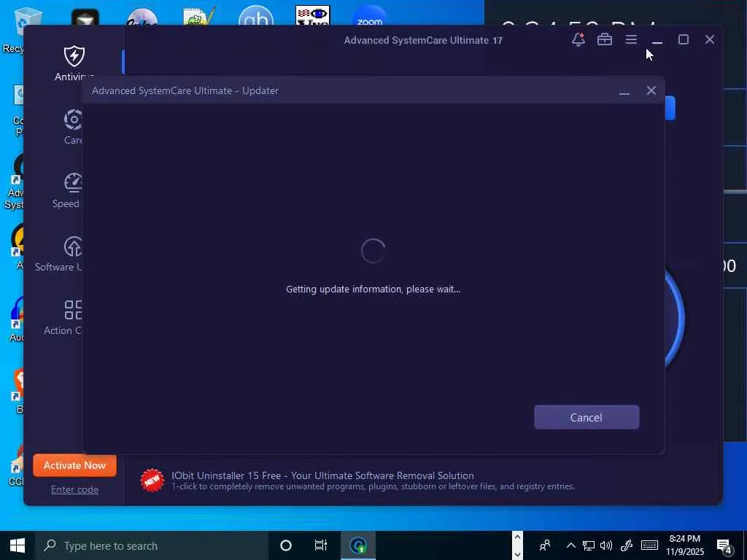Open the volume control in tray
This screenshot has height=560, width=747.
click(x=606, y=545)
